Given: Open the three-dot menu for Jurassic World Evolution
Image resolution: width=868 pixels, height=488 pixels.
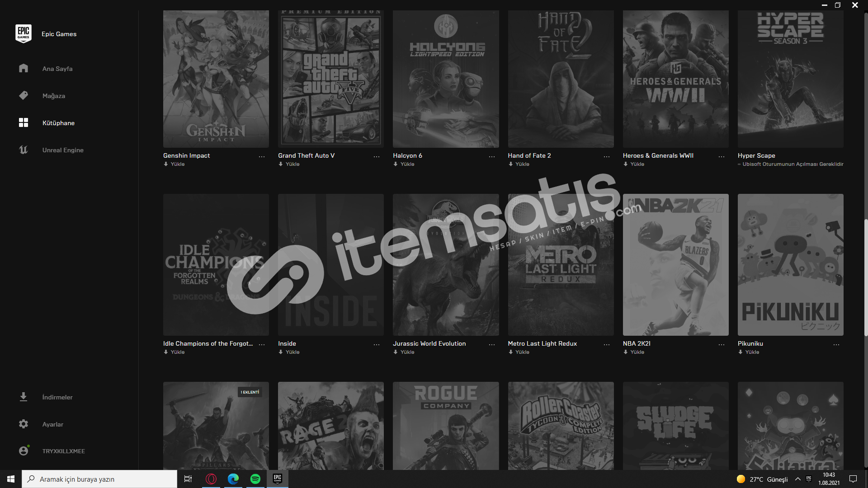Looking at the screenshot, I should pos(492,345).
